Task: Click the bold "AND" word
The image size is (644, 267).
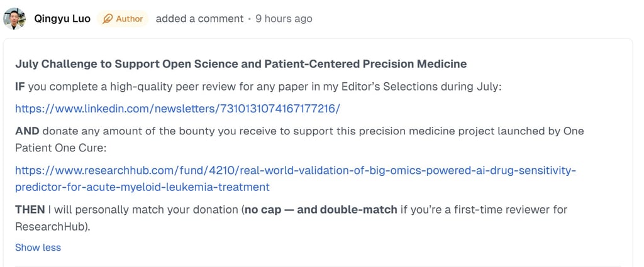Action: [x=27, y=131]
